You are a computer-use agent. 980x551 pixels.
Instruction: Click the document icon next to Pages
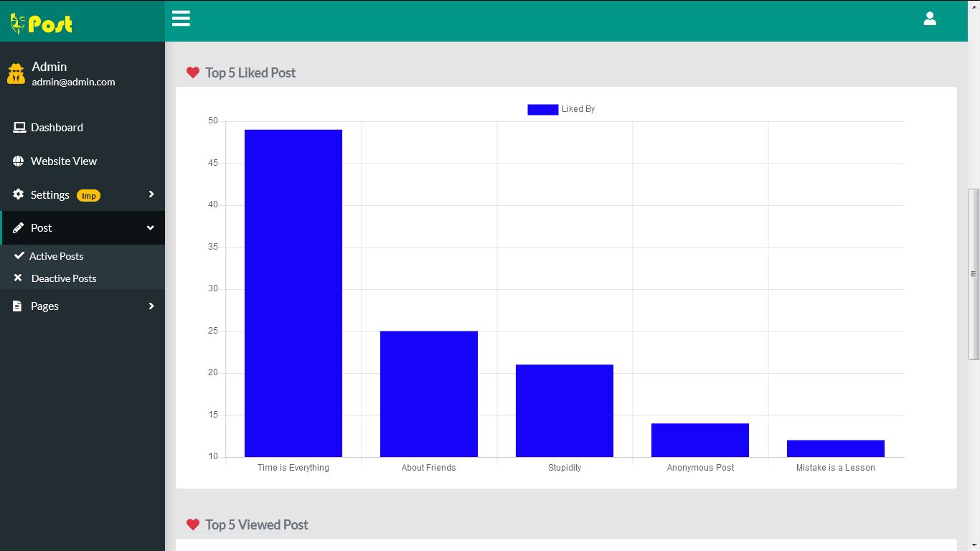point(18,306)
